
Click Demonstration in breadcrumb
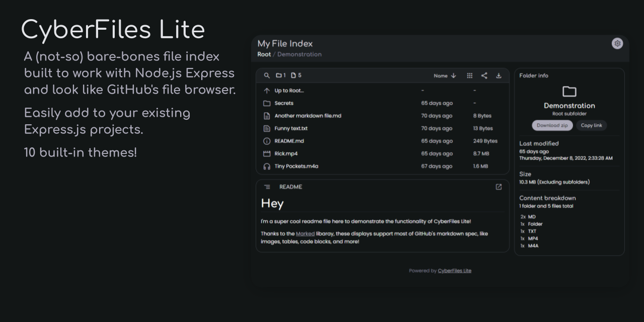click(299, 54)
